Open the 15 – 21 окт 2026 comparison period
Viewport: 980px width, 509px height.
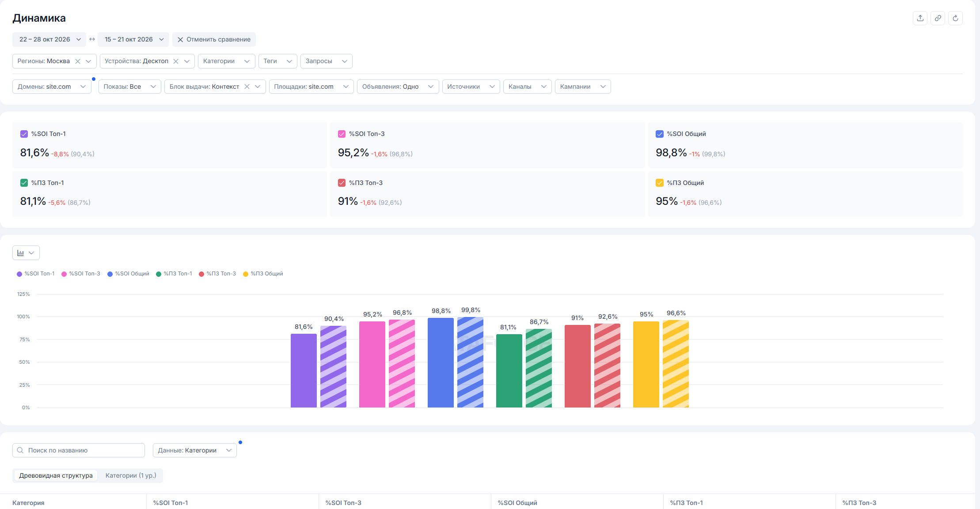click(x=133, y=39)
